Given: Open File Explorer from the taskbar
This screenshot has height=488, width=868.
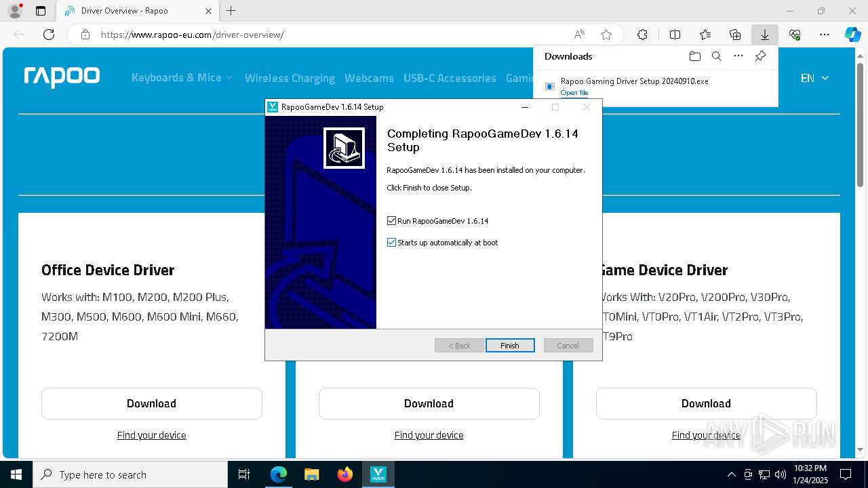Looking at the screenshot, I should 311,474.
